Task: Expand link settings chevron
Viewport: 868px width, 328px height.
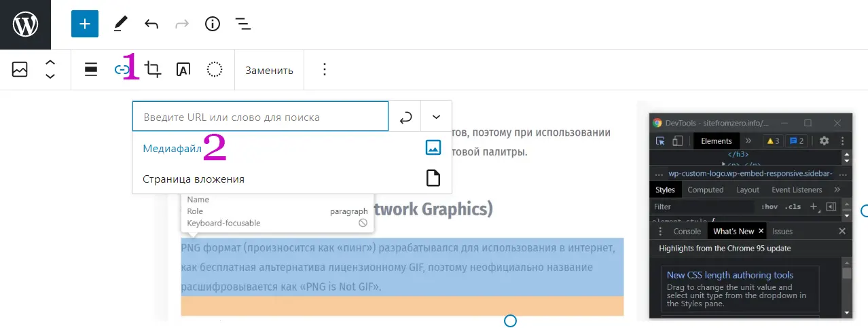Action: (436, 117)
